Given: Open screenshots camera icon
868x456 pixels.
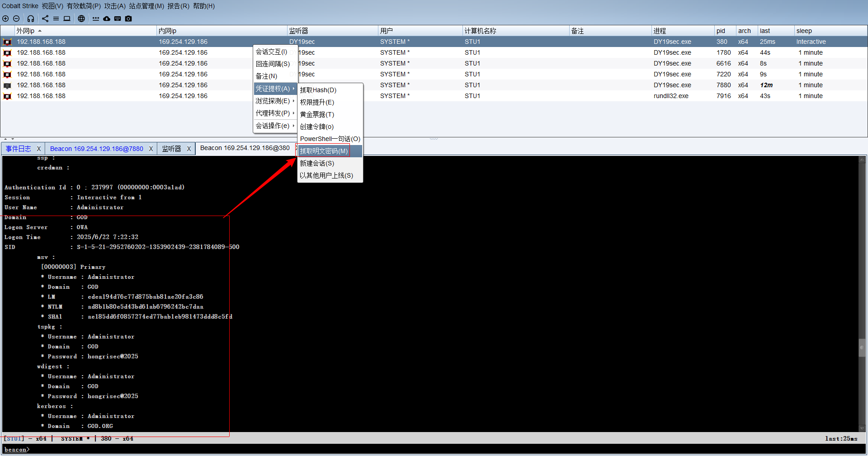Looking at the screenshot, I should point(128,19).
